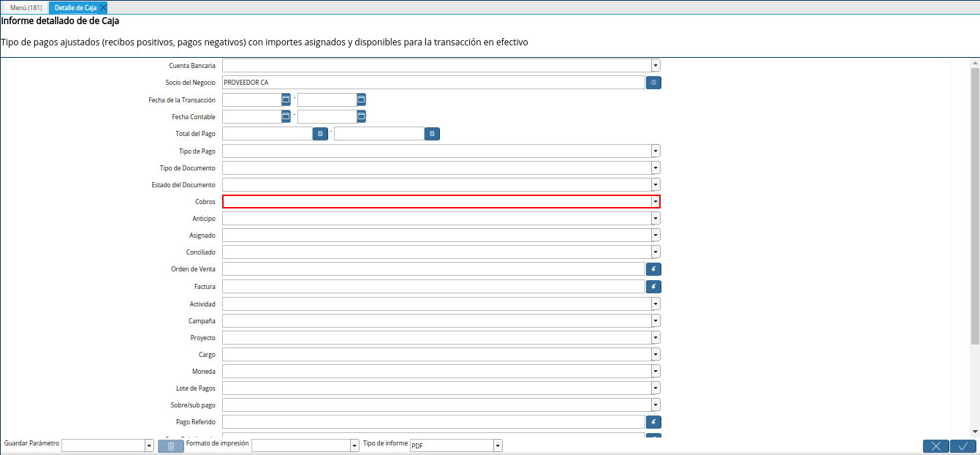Open the Tipo de informe PDF dropdown
This screenshot has width=980, height=455.
click(x=498, y=445)
